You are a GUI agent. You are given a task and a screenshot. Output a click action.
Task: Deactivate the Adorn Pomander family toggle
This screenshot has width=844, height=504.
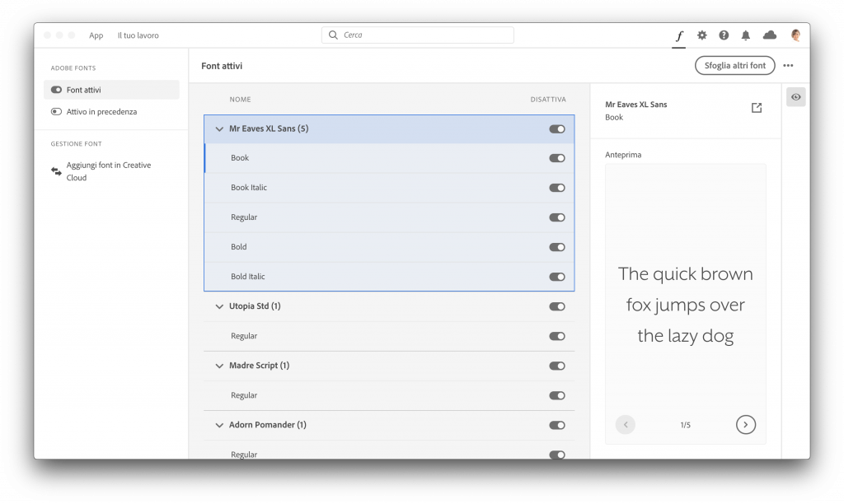click(x=557, y=425)
